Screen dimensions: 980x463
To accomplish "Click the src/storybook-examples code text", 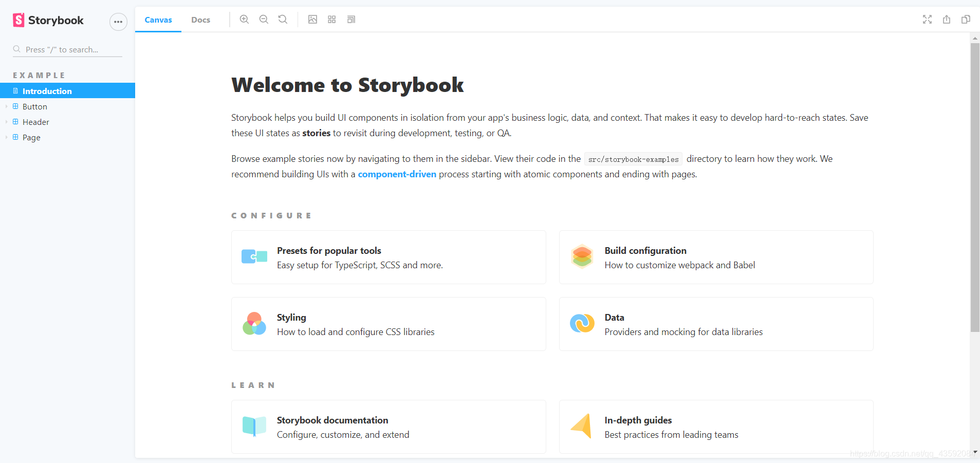I will [x=633, y=159].
